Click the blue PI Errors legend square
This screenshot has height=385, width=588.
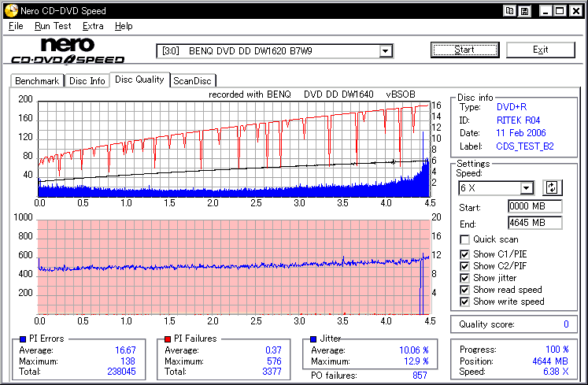pyautogui.click(x=20, y=339)
